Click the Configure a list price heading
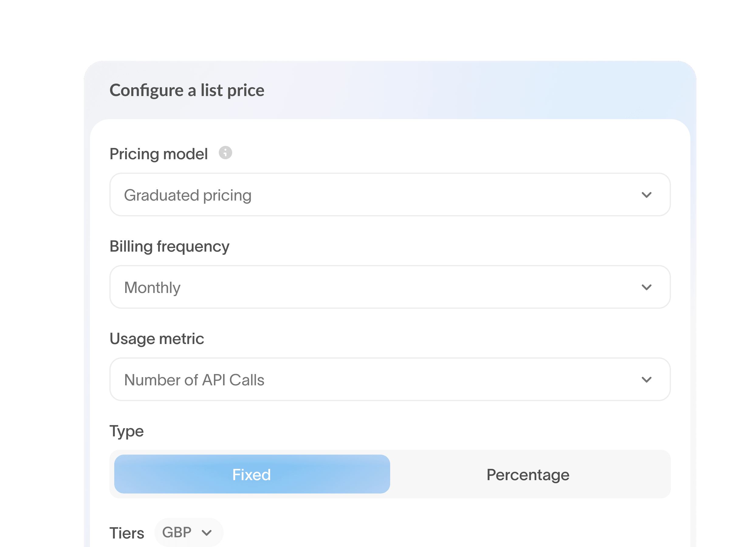756x547 pixels. [x=187, y=90]
